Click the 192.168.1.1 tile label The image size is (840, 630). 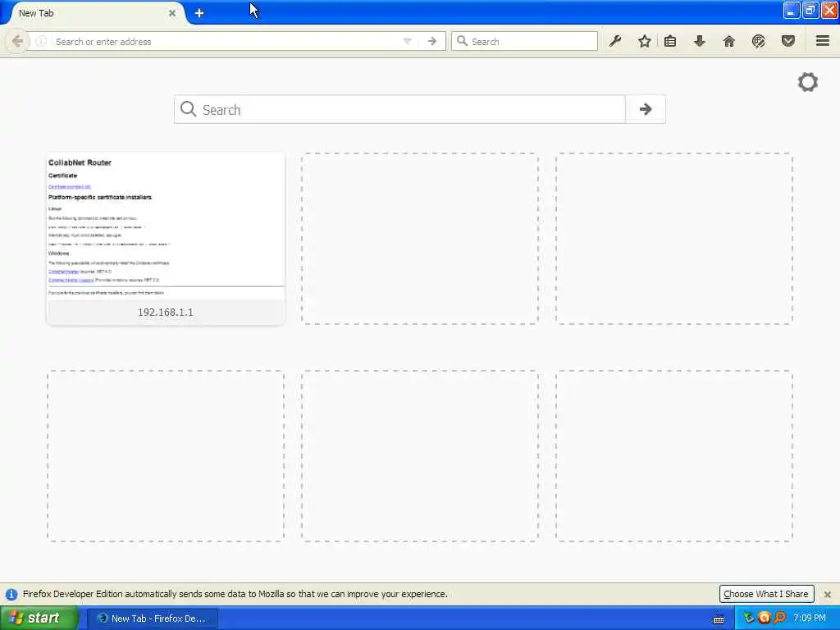tap(166, 313)
